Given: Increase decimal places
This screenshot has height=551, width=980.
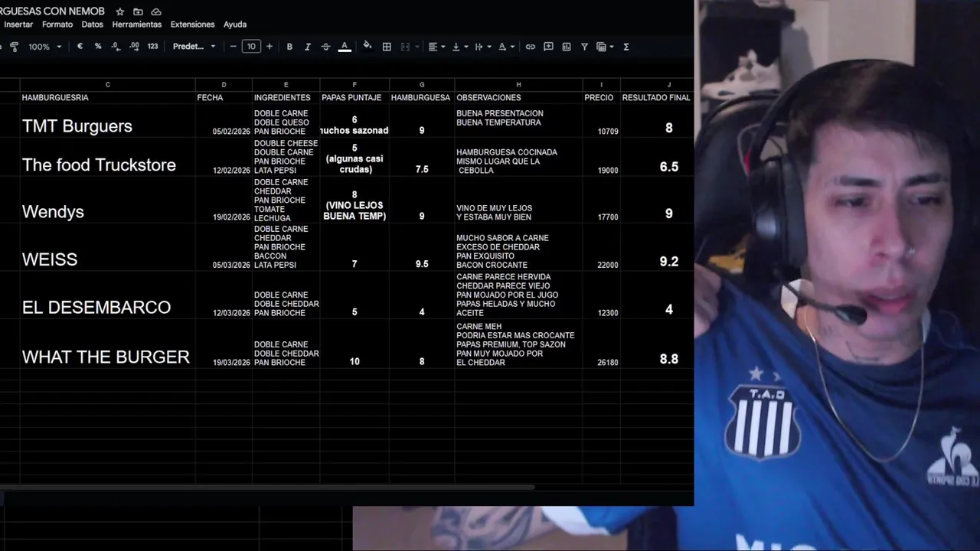Looking at the screenshot, I should 134,47.
